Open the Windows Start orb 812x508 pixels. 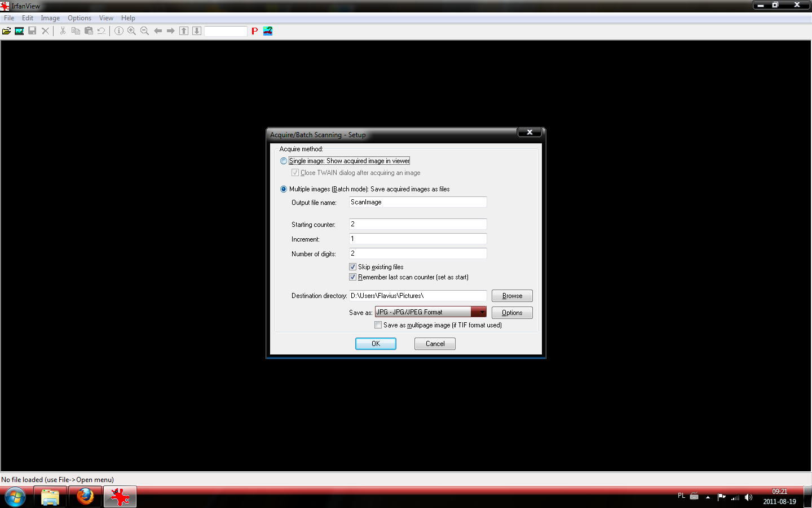[15, 497]
